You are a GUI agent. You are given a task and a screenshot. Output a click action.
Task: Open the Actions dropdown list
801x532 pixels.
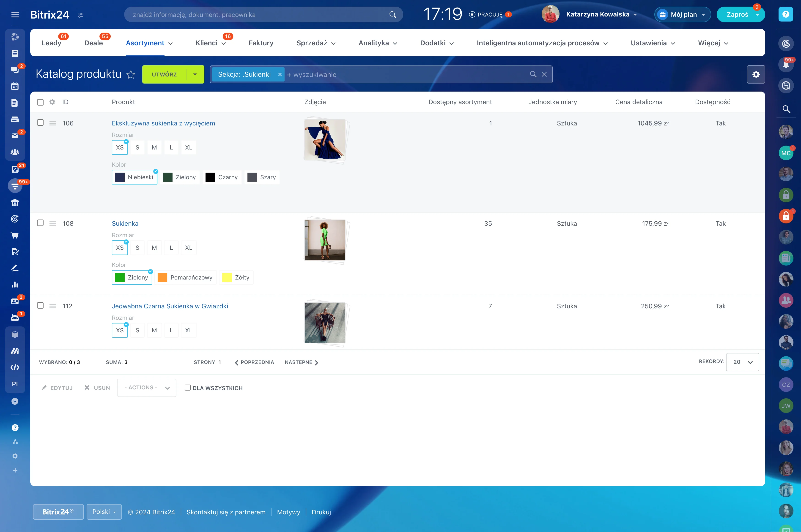pyautogui.click(x=147, y=388)
